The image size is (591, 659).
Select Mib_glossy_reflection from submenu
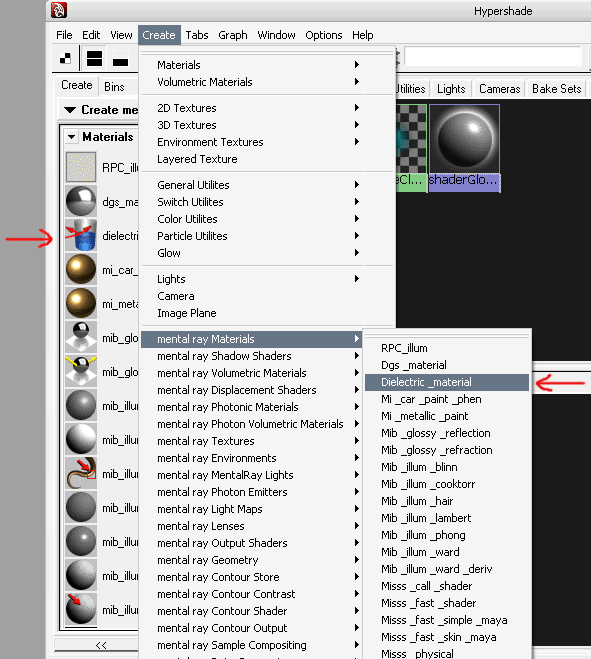(446, 433)
